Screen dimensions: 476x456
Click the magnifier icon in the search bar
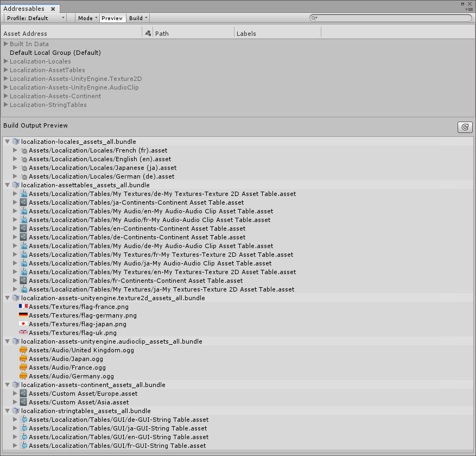[313, 17]
